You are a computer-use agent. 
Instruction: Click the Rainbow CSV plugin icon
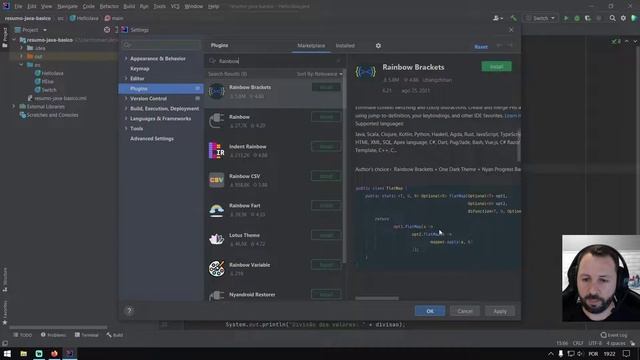pyautogui.click(x=216, y=180)
